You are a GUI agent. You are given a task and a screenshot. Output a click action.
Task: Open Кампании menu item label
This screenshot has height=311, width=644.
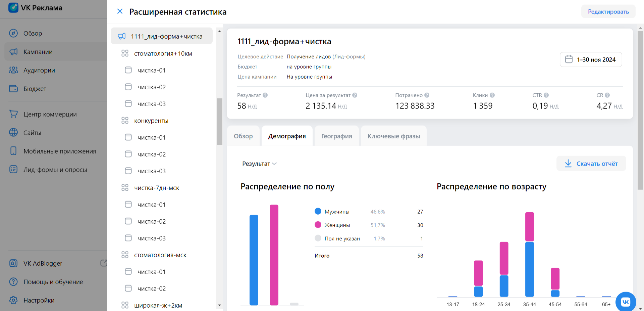[x=38, y=52]
